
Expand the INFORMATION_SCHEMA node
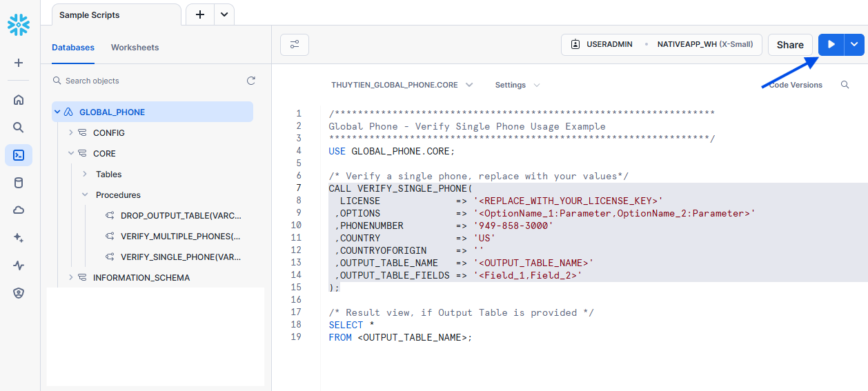pyautogui.click(x=70, y=278)
